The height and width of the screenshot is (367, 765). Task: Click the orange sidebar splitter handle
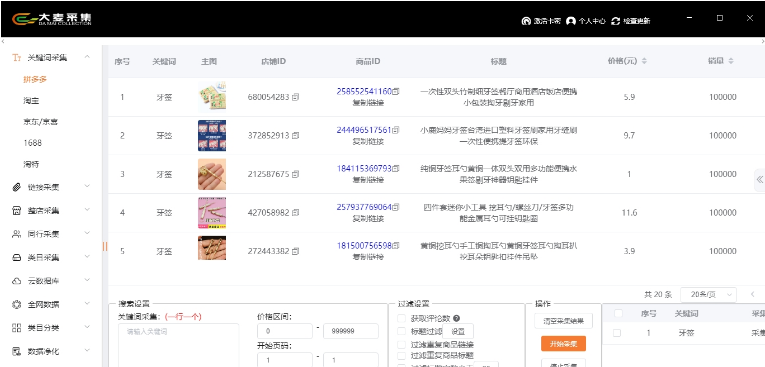point(105,246)
